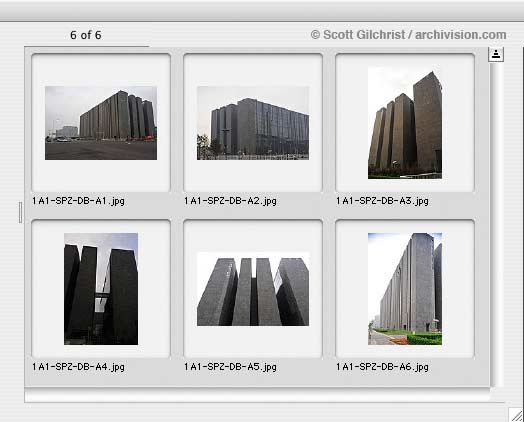Click the empty status field below thumbnails

click(257, 396)
